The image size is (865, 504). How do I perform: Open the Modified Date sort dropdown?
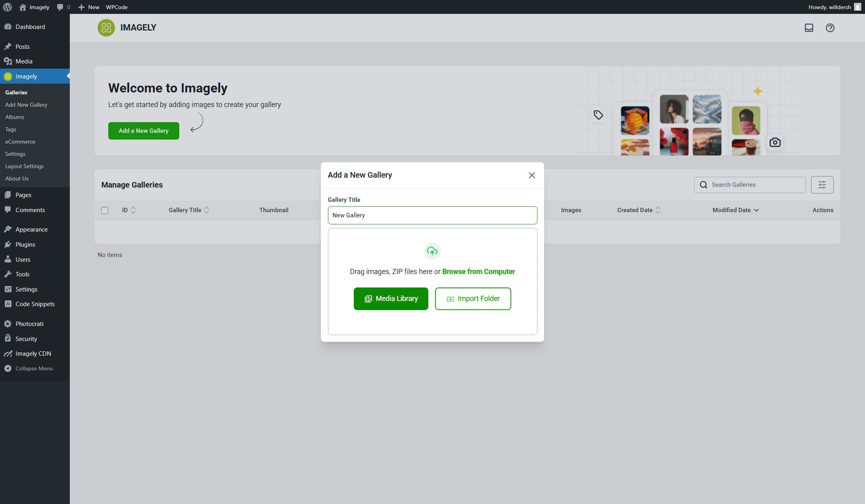(756, 210)
